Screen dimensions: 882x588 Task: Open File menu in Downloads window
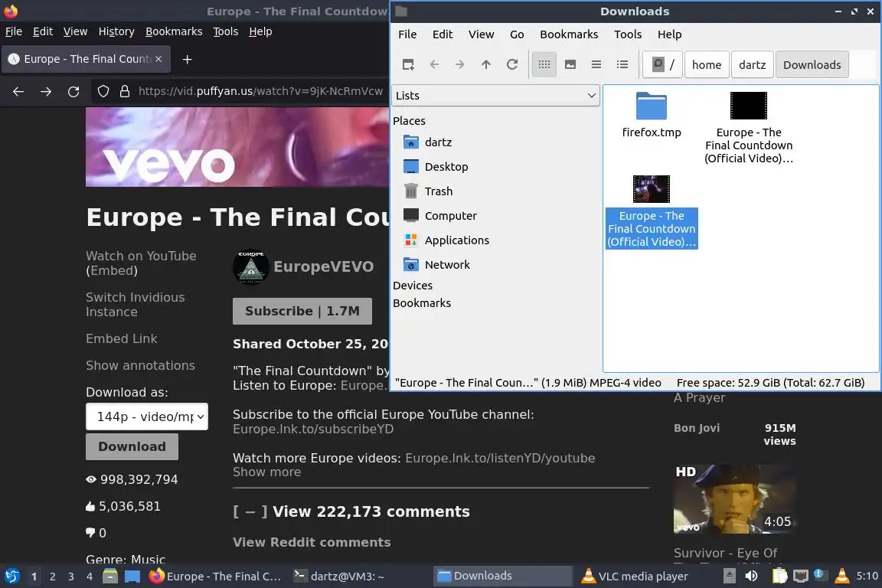pyautogui.click(x=407, y=34)
